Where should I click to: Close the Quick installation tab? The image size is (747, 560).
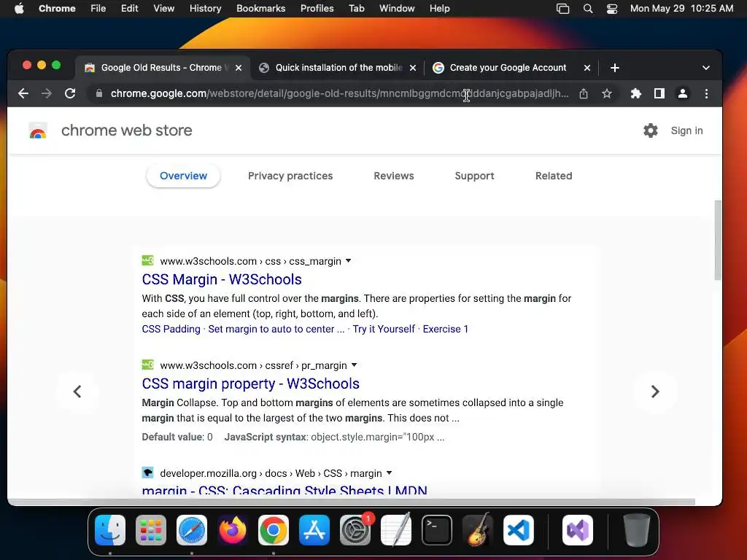413,68
